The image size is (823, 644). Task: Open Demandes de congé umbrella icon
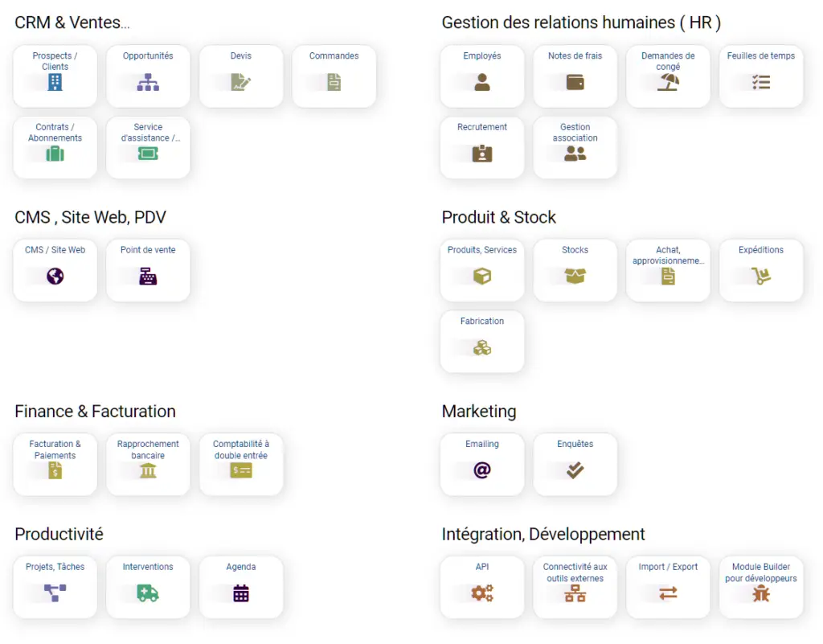668,82
